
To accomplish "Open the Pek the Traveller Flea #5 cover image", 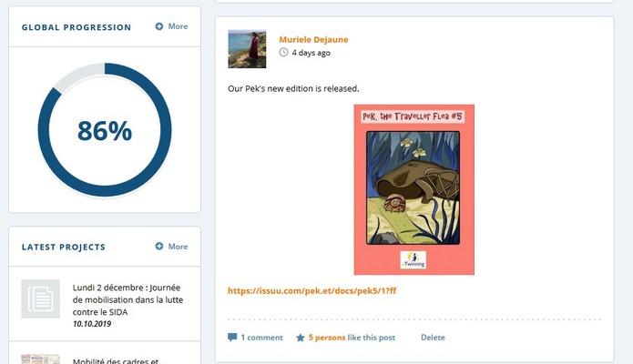I will pos(414,189).
